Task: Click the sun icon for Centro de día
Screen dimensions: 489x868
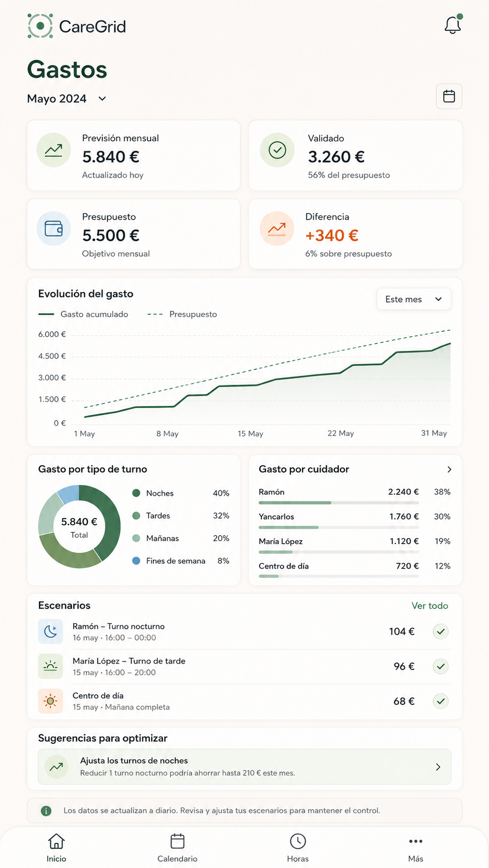Action: [50, 701]
